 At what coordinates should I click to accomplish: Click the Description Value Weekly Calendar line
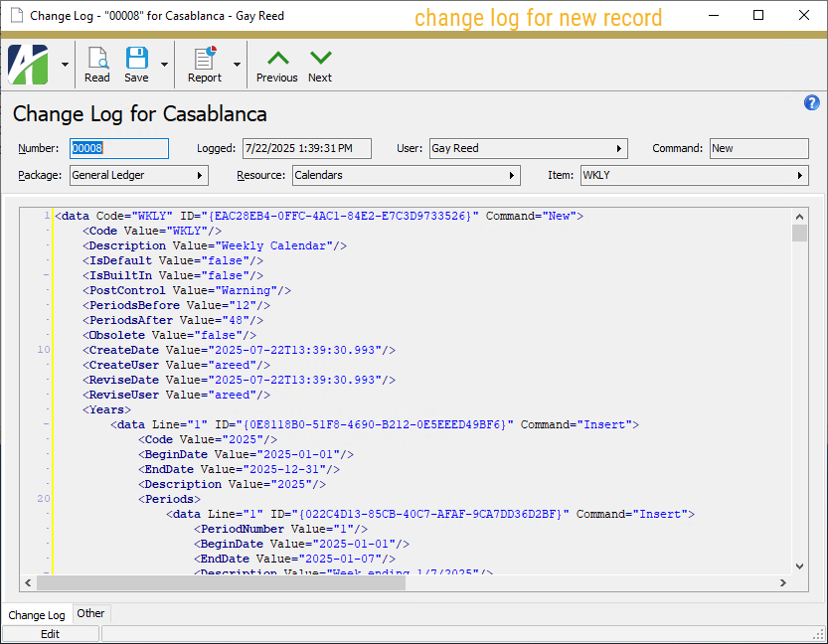click(x=215, y=246)
